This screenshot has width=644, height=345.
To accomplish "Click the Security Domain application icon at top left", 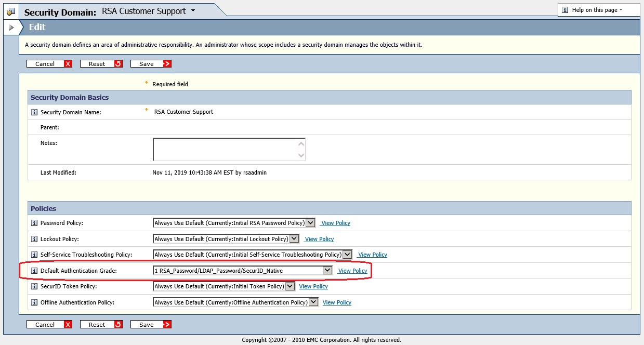I will (10, 10).
